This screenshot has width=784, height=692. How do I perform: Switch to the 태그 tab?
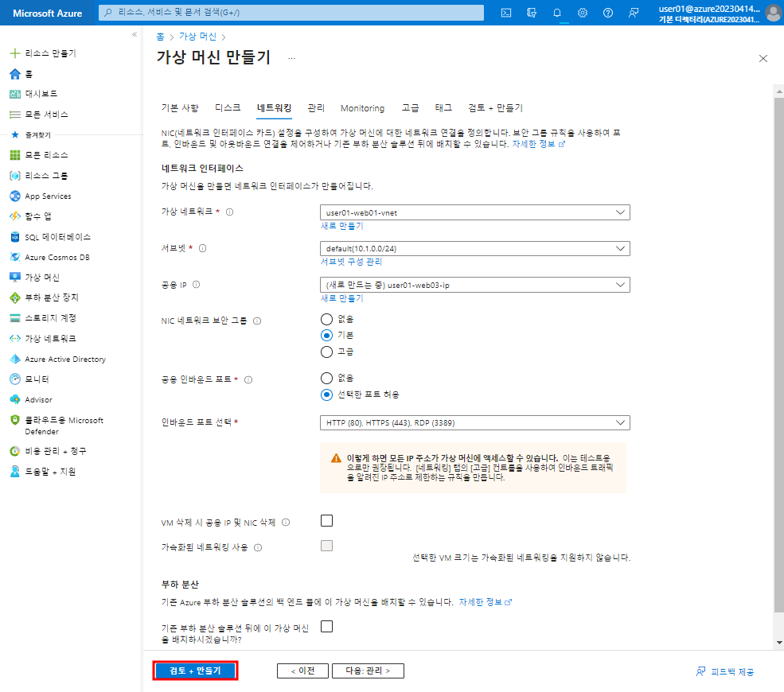point(443,108)
